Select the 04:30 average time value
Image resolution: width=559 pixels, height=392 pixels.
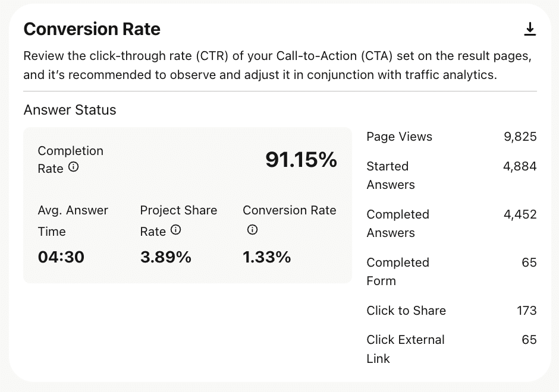click(61, 257)
